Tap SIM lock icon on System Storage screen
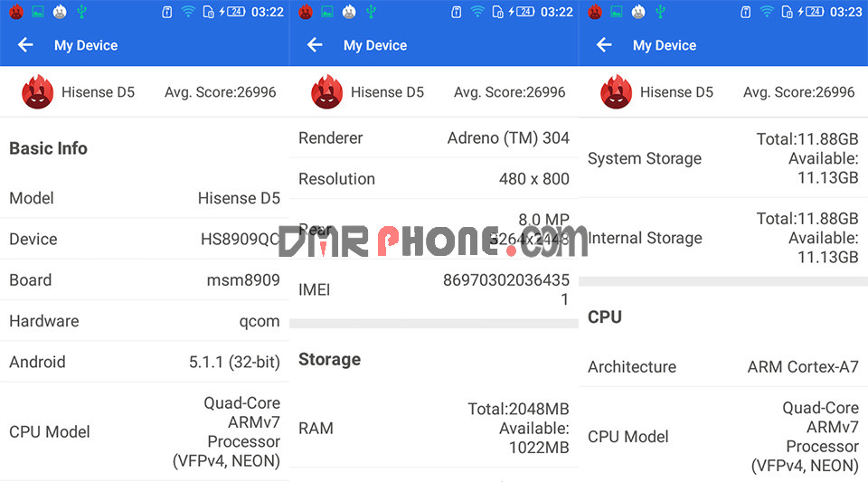The width and height of the screenshot is (868, 482). tap(787, 12)
